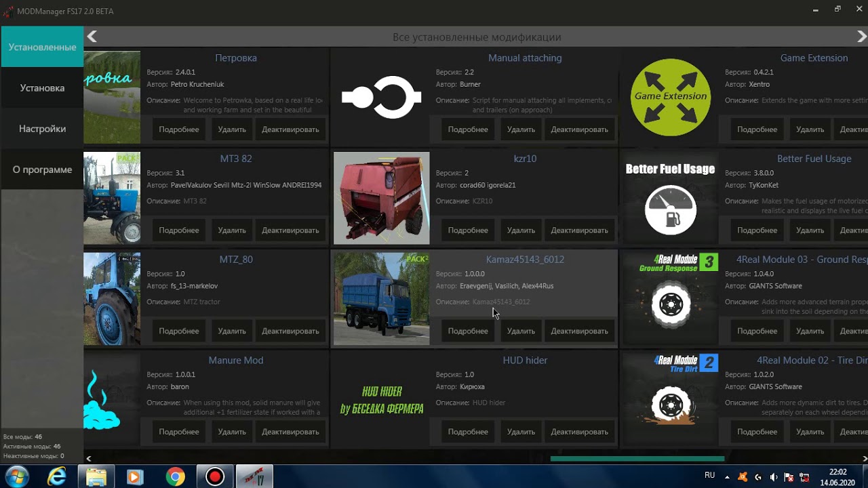Click the RU language indicator
Screen dimensions: 868x488
tap(710, 475)
